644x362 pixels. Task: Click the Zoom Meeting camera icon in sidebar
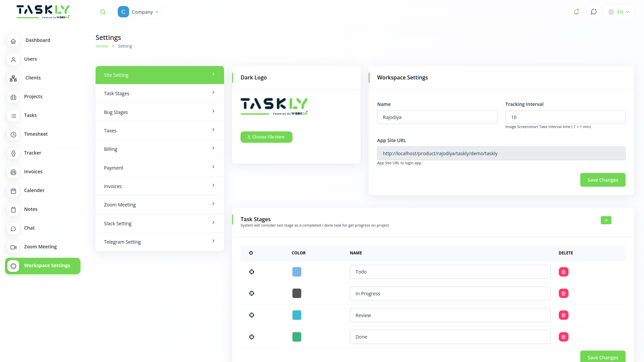13,247
